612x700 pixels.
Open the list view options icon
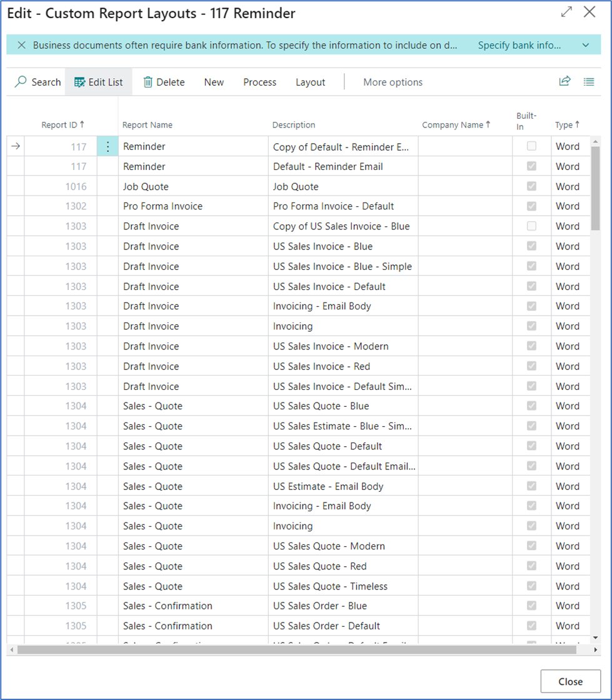tap(588, 81)
